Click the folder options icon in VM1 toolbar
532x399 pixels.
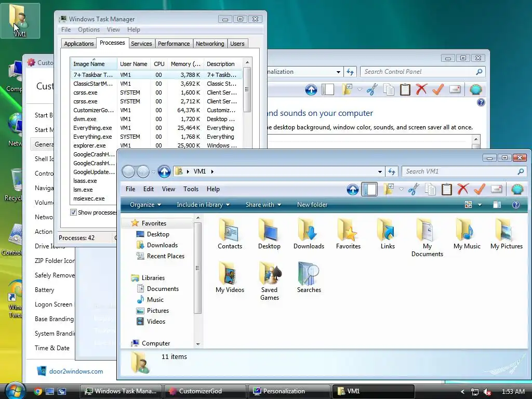point(389,189)
